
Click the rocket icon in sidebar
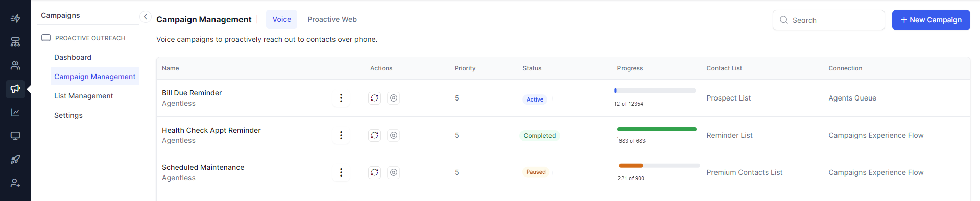(15, 159)
